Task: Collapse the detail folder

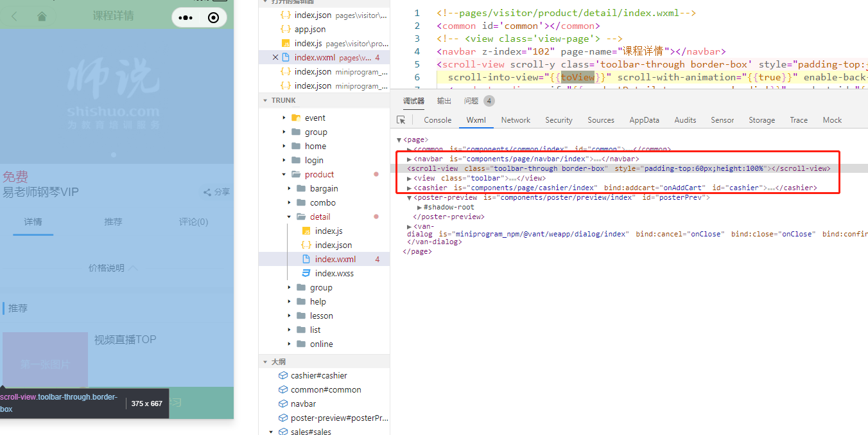Action: [290, 217]
